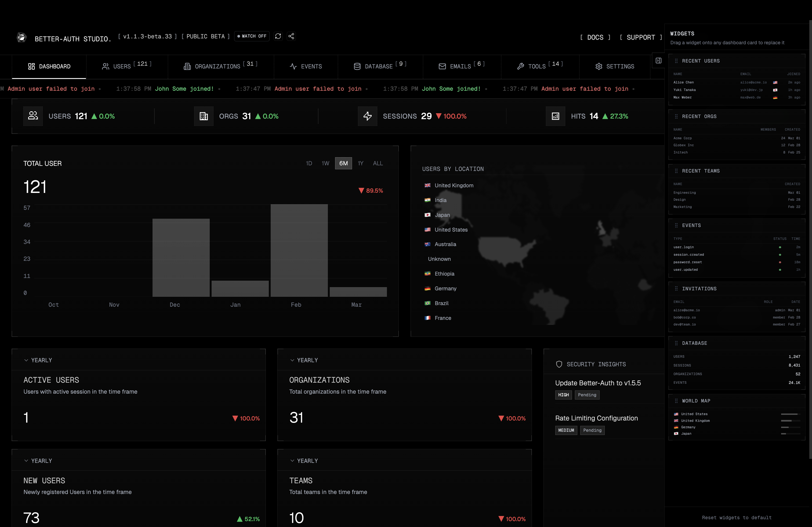This screenshot has width=812, height=527.
Task: Click the Organizations building icon
Action: point(187,67)
